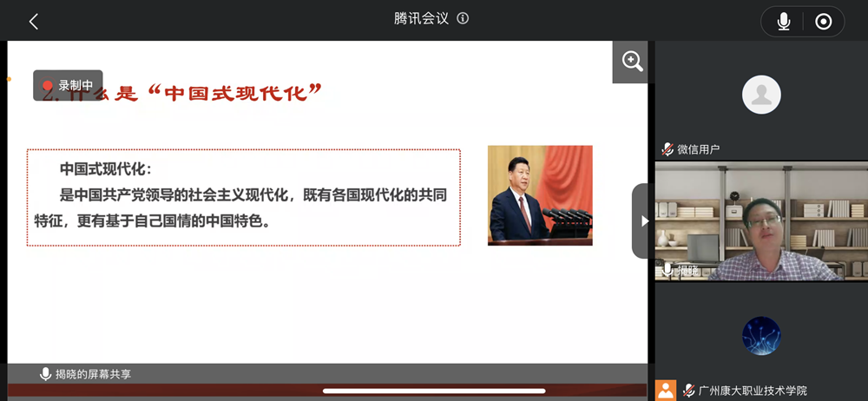
Task: Select the blue network avatar participant
Action: (x=761, y=336)
